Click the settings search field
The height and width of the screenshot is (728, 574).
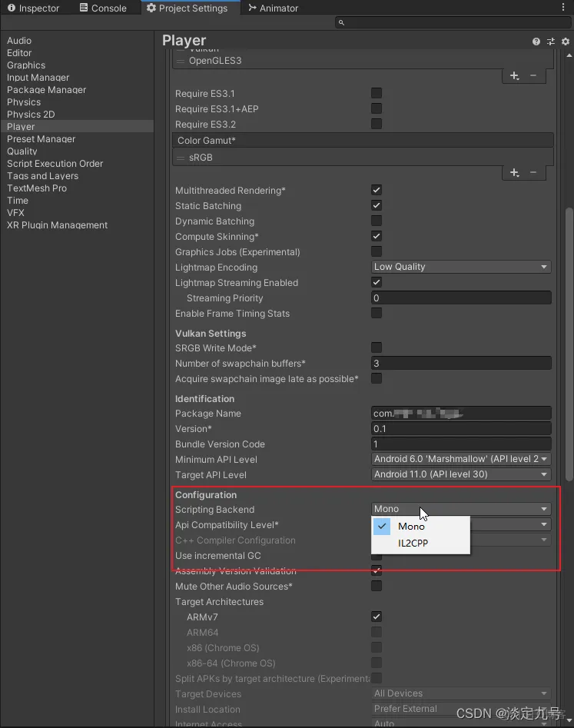coord(453,22)
